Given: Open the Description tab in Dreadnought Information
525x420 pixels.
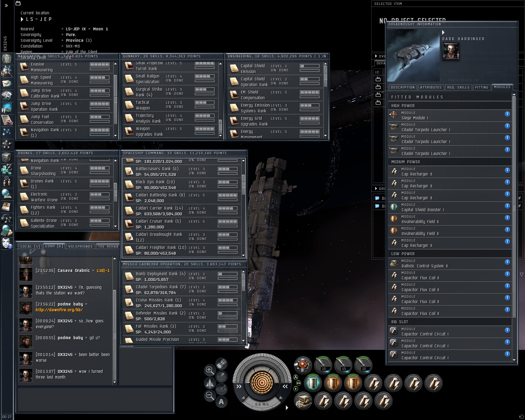Looking at the screenshot, I should [403, 87].
